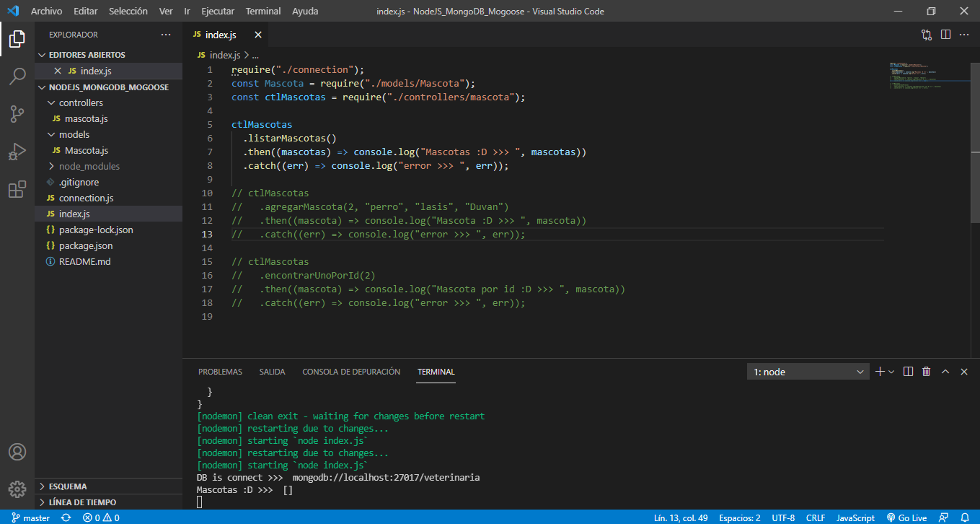980x524 pixels.
Task: Click Go Live in status bar
Action: [x=906, y=518]
